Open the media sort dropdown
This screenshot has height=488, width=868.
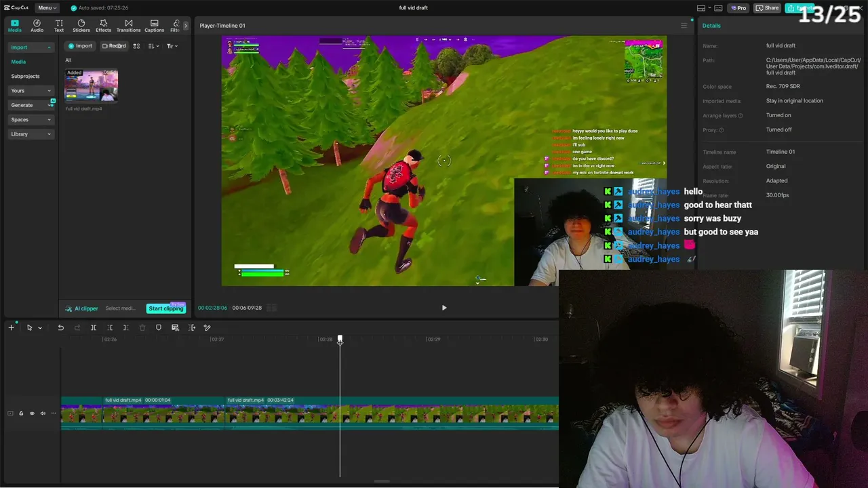coord(153,46)
